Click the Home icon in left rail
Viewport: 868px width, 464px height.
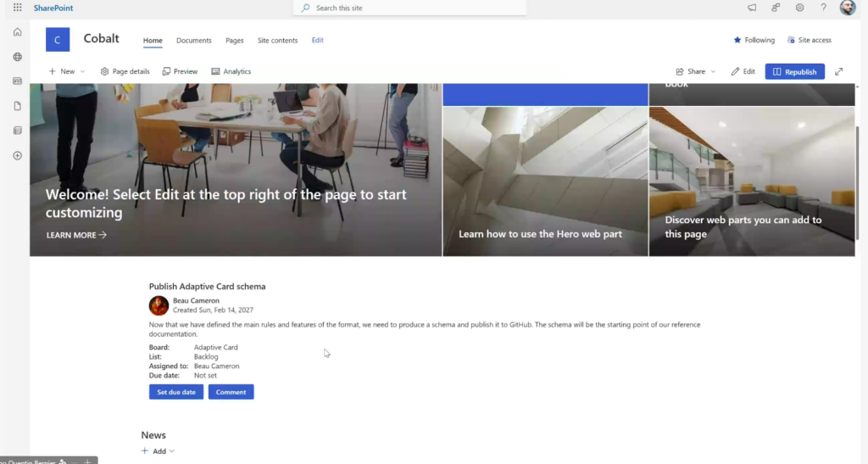coord(17,32)
